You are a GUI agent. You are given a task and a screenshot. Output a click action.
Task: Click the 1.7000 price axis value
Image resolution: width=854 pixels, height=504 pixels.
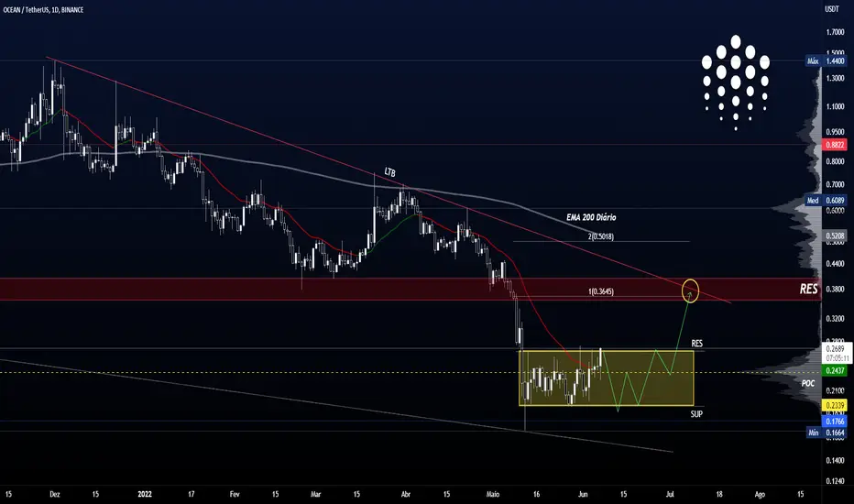(835, 33)
